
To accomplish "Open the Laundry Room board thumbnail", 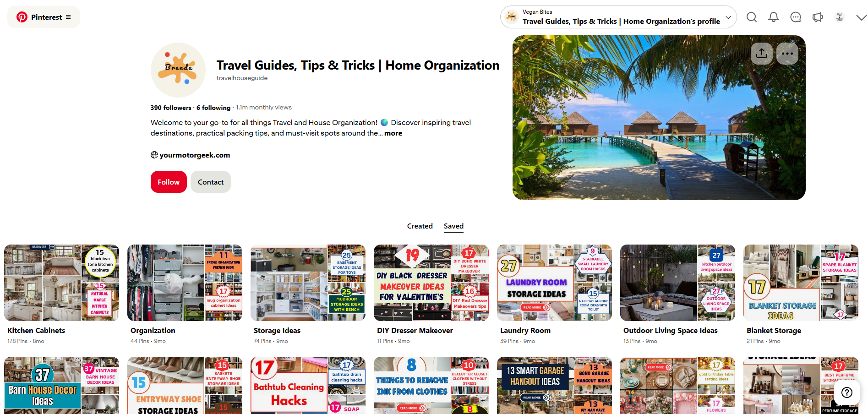I will pyautogui.click(x=554, y=283).
